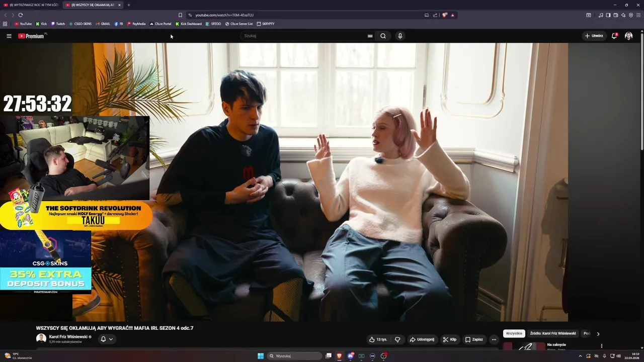Screen dimensions: 644x362
Task: Open the CSGO-SKINS bookmark
Action: coord(80,24)
